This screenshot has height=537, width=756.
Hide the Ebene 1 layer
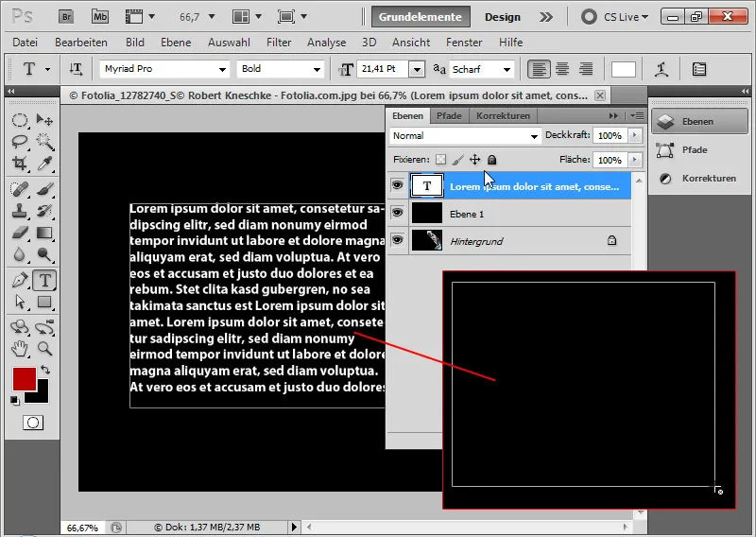coord(397,213)
